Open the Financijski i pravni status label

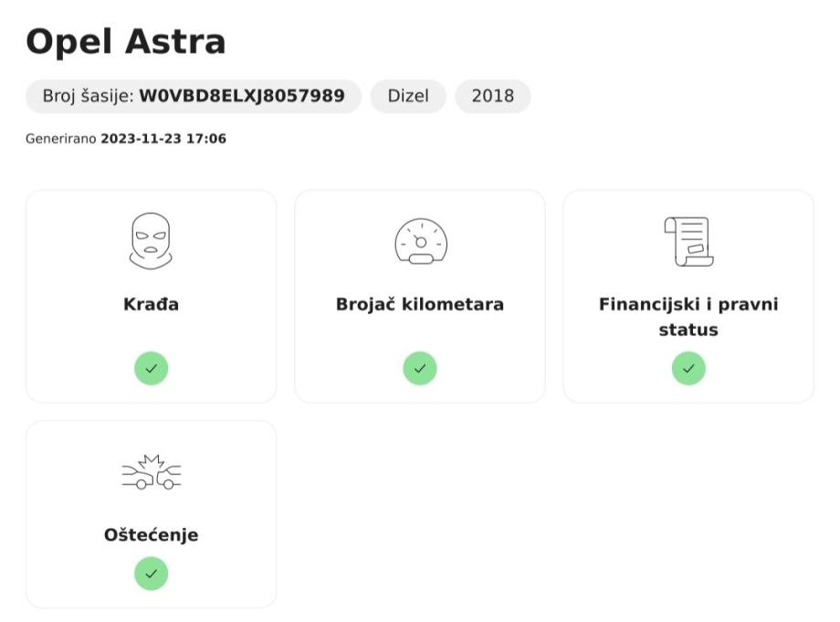688,317
